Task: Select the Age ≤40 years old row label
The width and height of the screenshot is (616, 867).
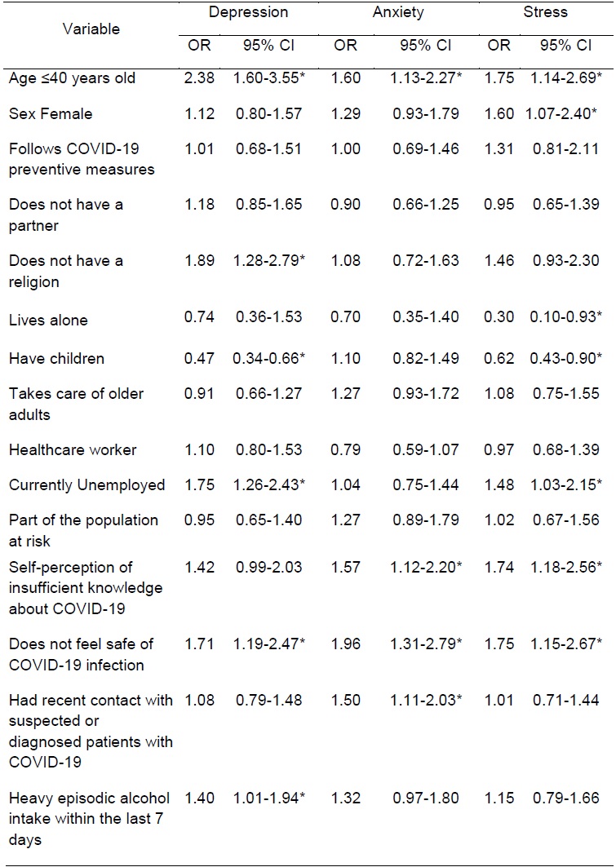Action: pyautogui.click(x=72, y=78)
